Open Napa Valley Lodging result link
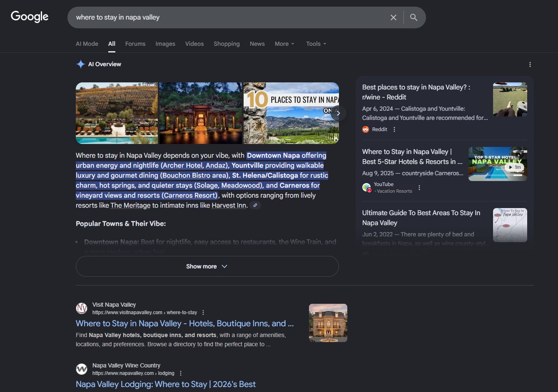The width and height of the screenshot is (558, 392). tap(165, 384)
